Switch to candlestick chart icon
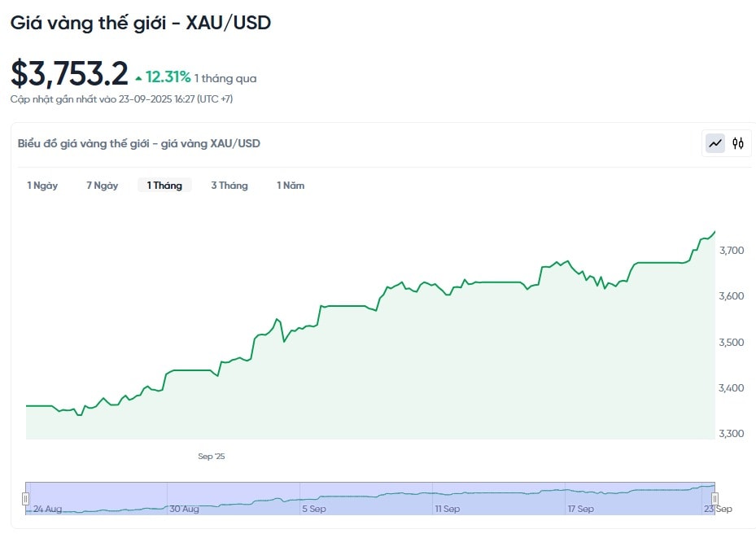The height and width of the screenshot is (538, 756). (x=737, y=143)
